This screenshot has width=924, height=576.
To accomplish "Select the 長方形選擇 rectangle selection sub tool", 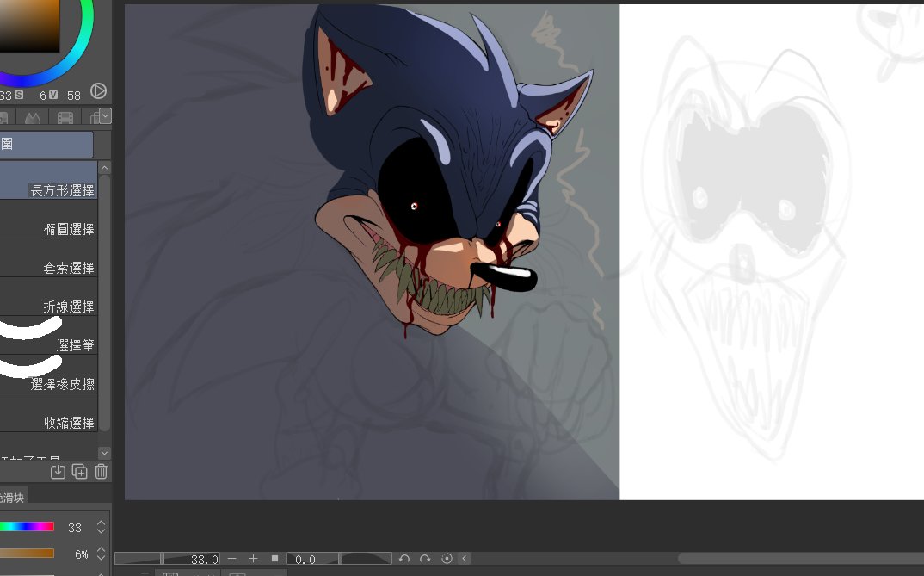I will click(48, 181).
